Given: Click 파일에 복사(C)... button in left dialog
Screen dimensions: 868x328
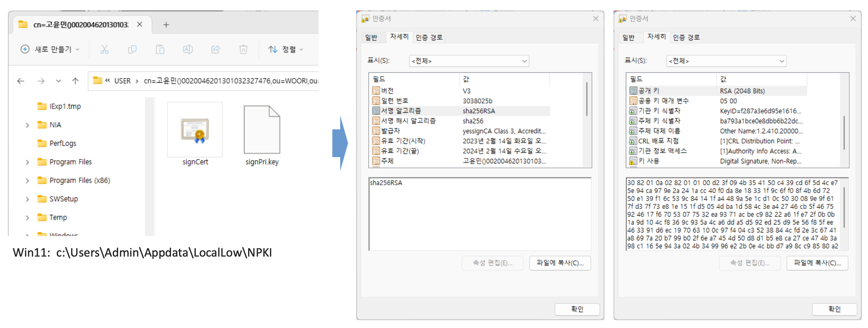Looking at the screenshot, I should (560, 263).
